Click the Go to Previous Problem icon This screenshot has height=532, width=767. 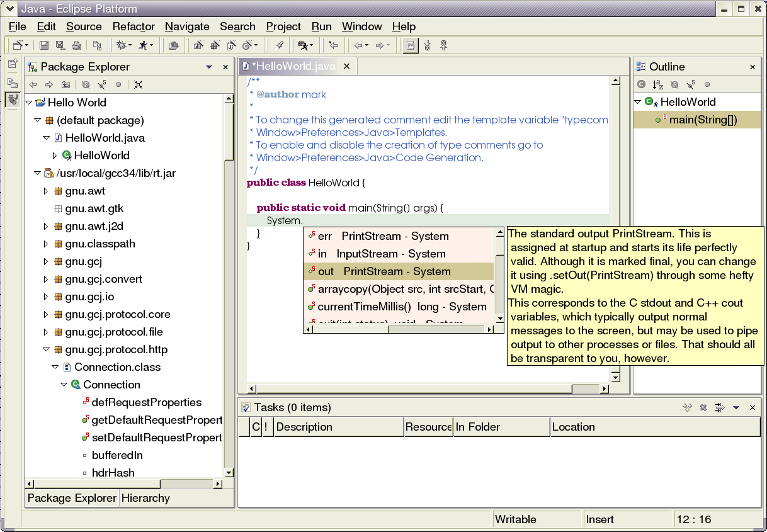click(x=444, y=45)
